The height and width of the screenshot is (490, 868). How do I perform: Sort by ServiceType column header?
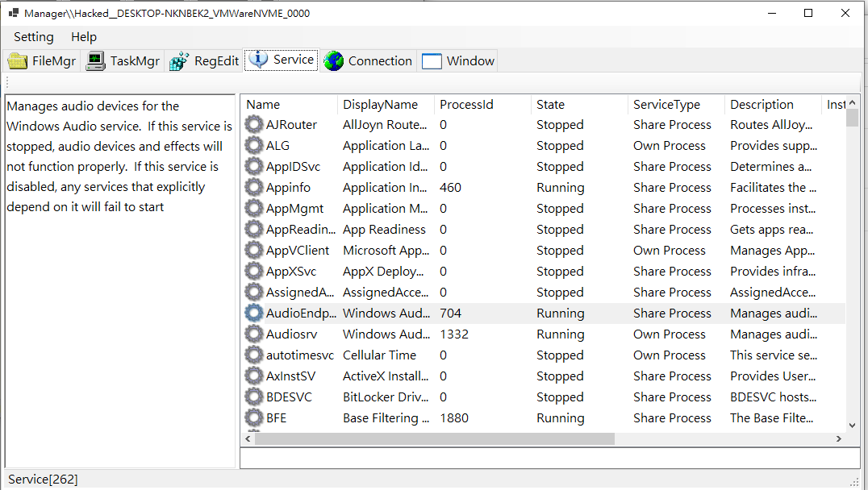(677, 105)
